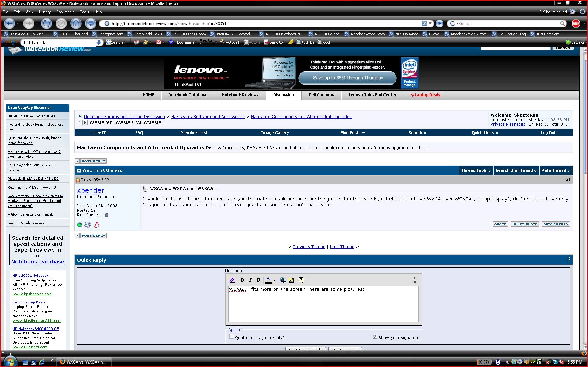The image size is (588, 367).
Task: Click in the Quick Reply message text area
Action: point(323,304)
